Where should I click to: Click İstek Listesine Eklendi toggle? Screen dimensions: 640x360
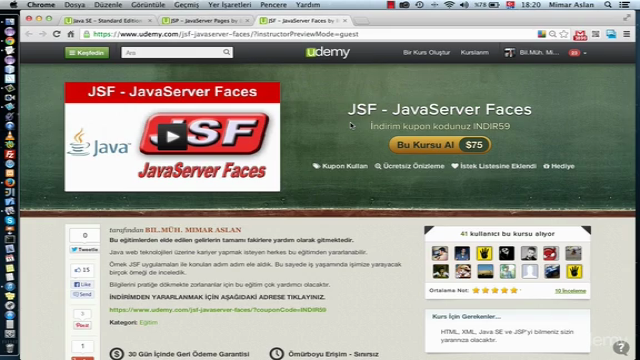(x=494, y=166)
